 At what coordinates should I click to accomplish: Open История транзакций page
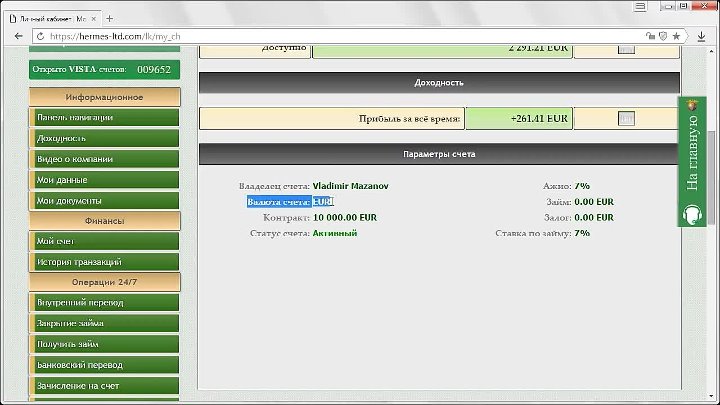[x=105, y=261]
